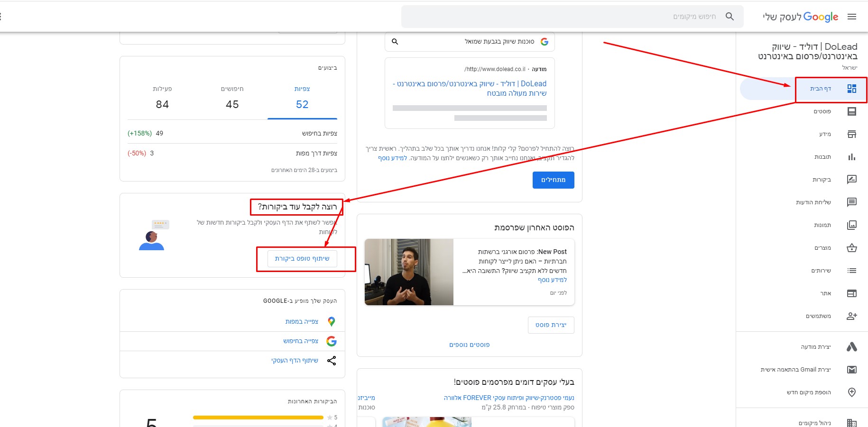
Task: Click the photos icon in sidebar
Action: 852,225
